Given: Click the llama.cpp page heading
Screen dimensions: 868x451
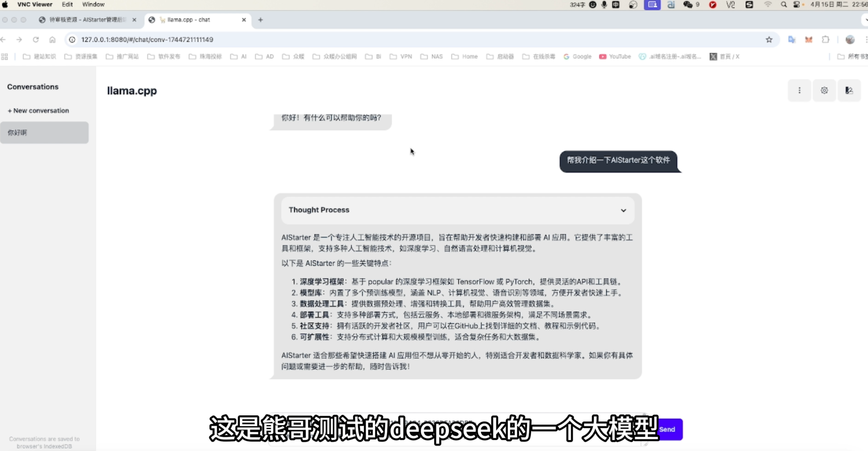Looking at the screenshot, I should click(132, 91).
